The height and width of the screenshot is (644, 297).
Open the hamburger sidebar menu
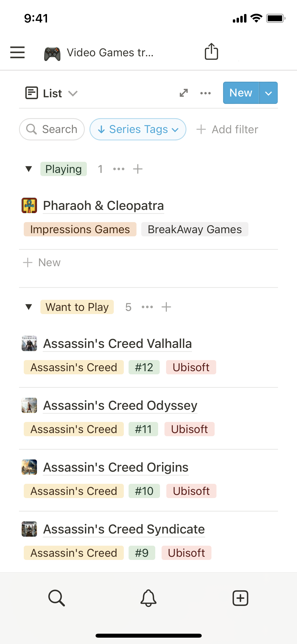tap(17, 52)
